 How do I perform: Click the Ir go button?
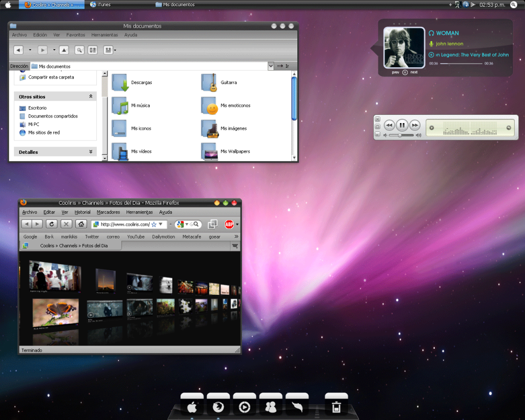coord(283,66)
